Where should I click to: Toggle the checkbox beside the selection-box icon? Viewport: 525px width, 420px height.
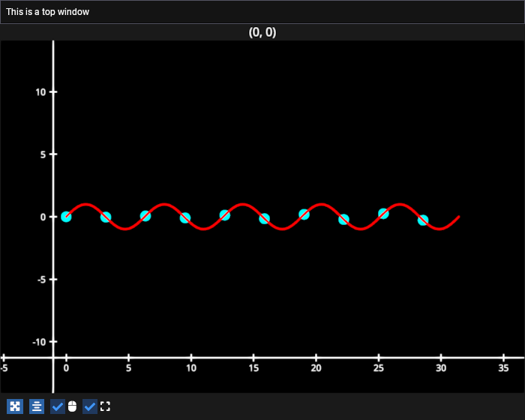point(90,406)
